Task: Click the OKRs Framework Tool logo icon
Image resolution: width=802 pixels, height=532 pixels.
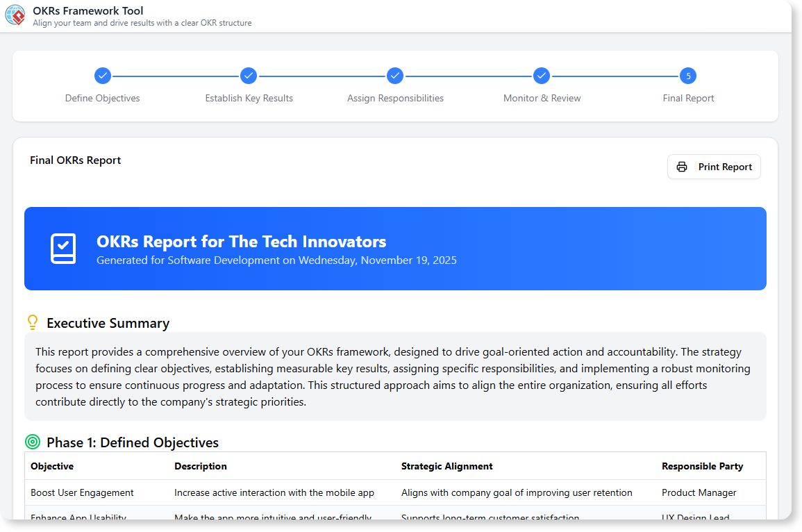Action: (x=15, y=15)
